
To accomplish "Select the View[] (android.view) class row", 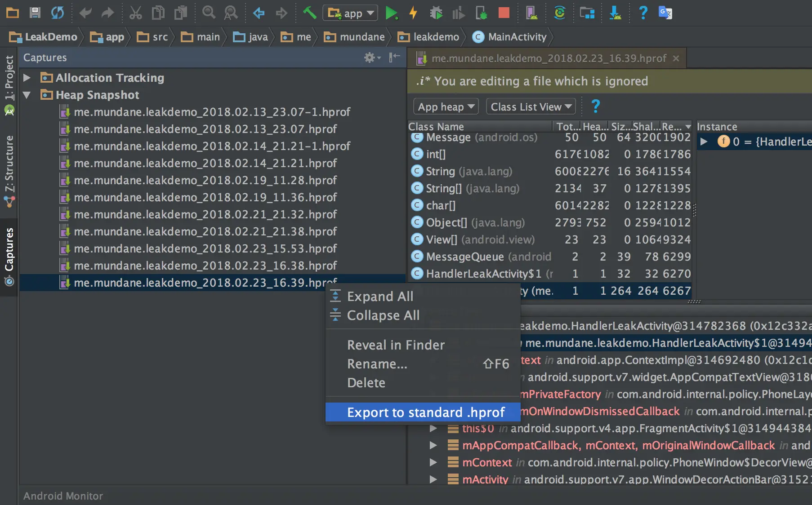I will (x=550, y=239).
